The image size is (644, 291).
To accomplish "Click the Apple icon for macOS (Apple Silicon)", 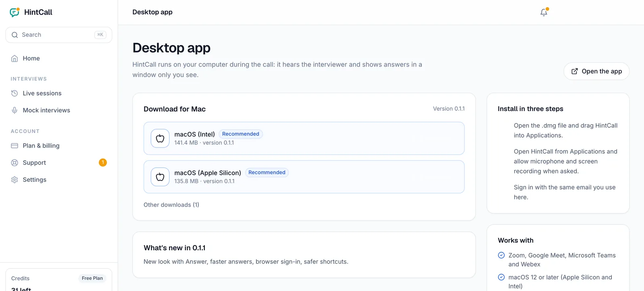I will coord(160,177).
